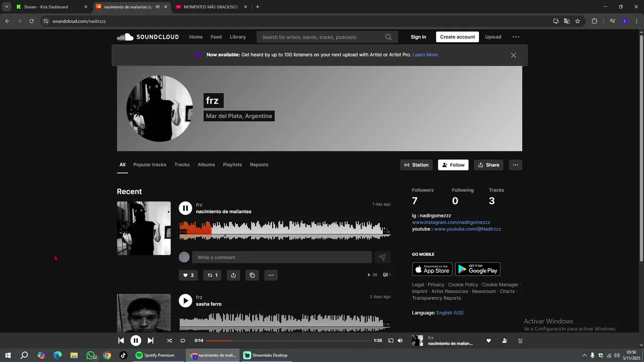The height and width of the screenshot is (362, 644).
Task: Toggle shuffle in player bar
Action: click(169, 340)
